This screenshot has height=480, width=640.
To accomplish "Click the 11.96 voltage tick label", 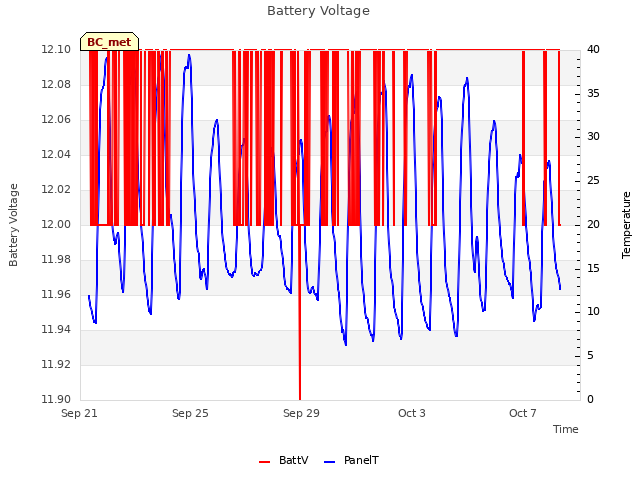I will point(56,294).
